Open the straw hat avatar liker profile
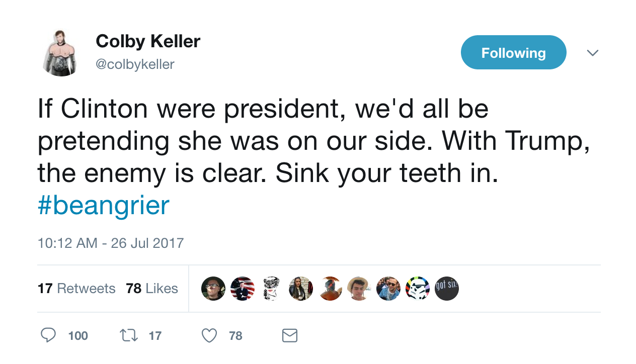 (359, 289)
